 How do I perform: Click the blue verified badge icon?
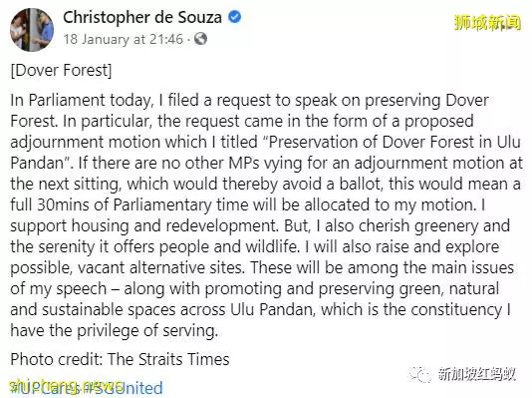click(x=235, y=17)
